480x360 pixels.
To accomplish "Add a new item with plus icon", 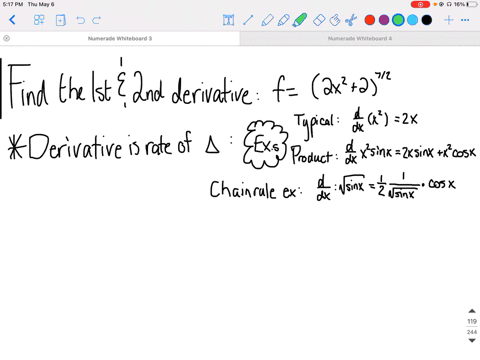I will [449, 20].
